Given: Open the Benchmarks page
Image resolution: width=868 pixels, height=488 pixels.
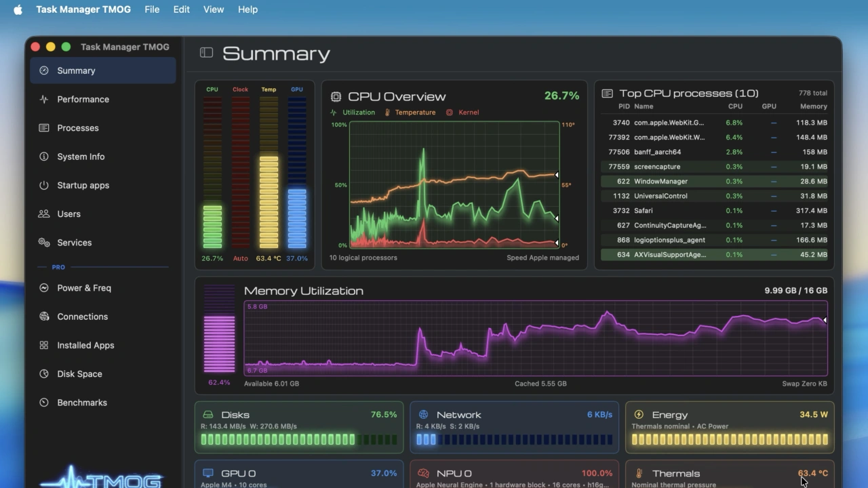Looking at the screenshot, I should point(103,403).
